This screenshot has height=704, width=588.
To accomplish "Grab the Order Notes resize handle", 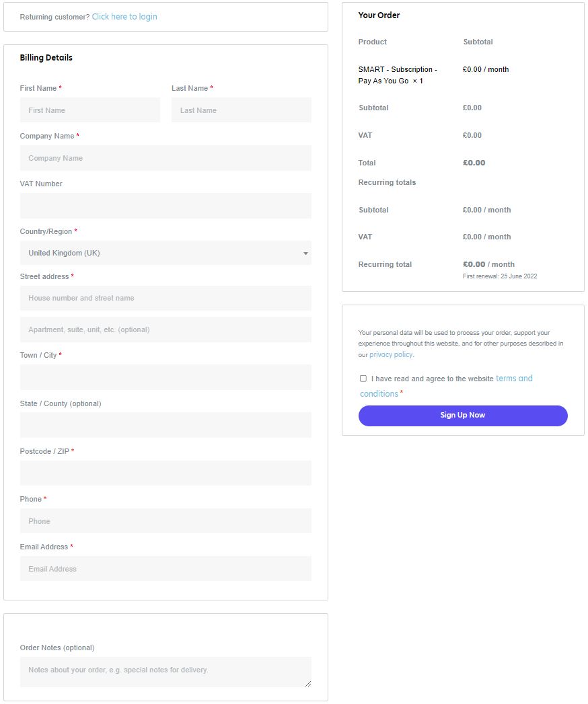I will 309,684.
